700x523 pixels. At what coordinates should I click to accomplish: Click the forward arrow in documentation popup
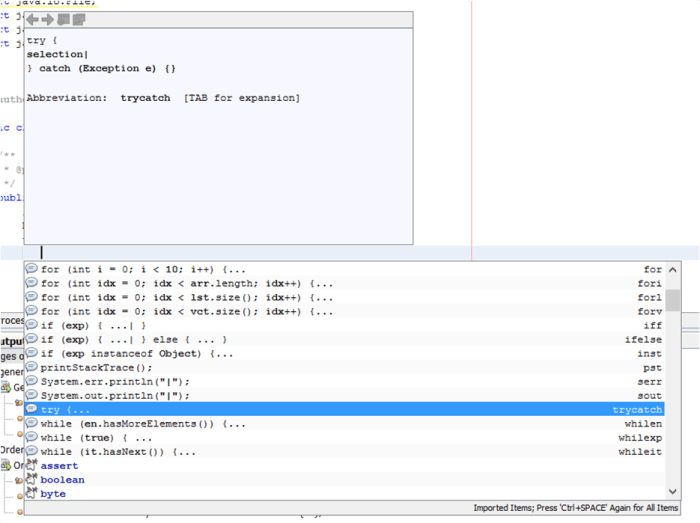tap(47, 20)
